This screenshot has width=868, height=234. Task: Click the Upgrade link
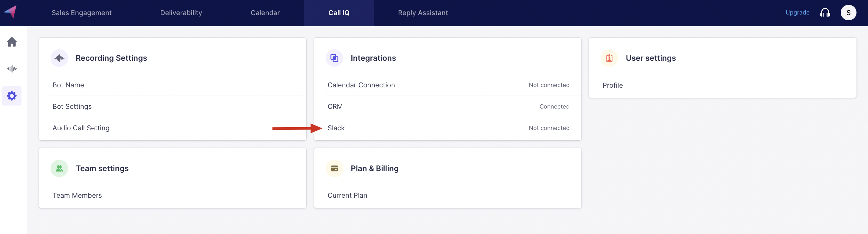[x=797, y=13]
